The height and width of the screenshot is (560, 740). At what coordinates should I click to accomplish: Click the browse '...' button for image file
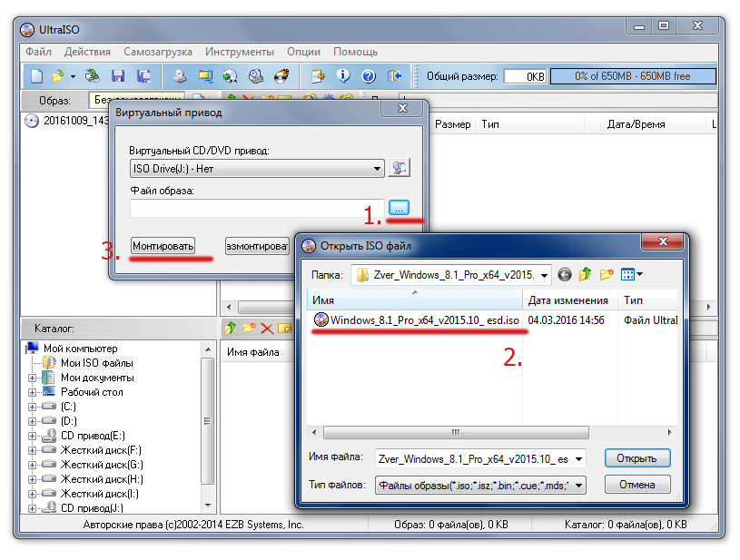pyautogui.click(x=399, y=208)
